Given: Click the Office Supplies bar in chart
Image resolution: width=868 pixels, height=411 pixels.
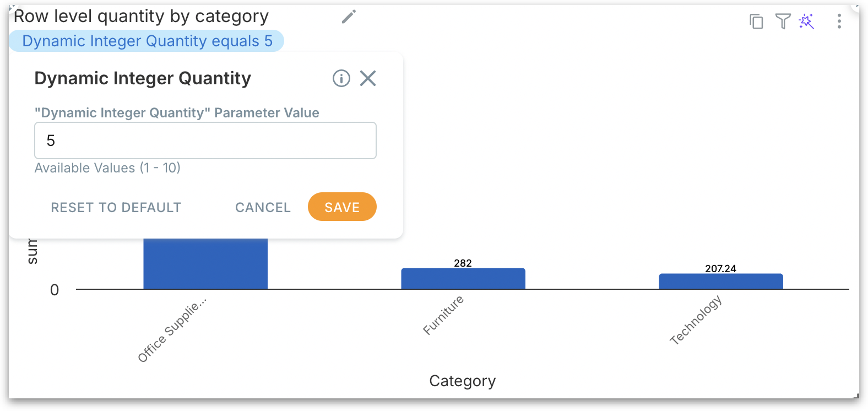Looking at the screenshot, I should (205, 263).
